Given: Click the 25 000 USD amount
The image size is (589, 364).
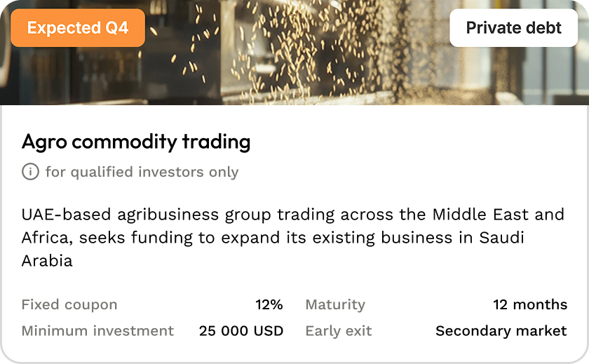Looking at the screenshot, I should [241, 331].
